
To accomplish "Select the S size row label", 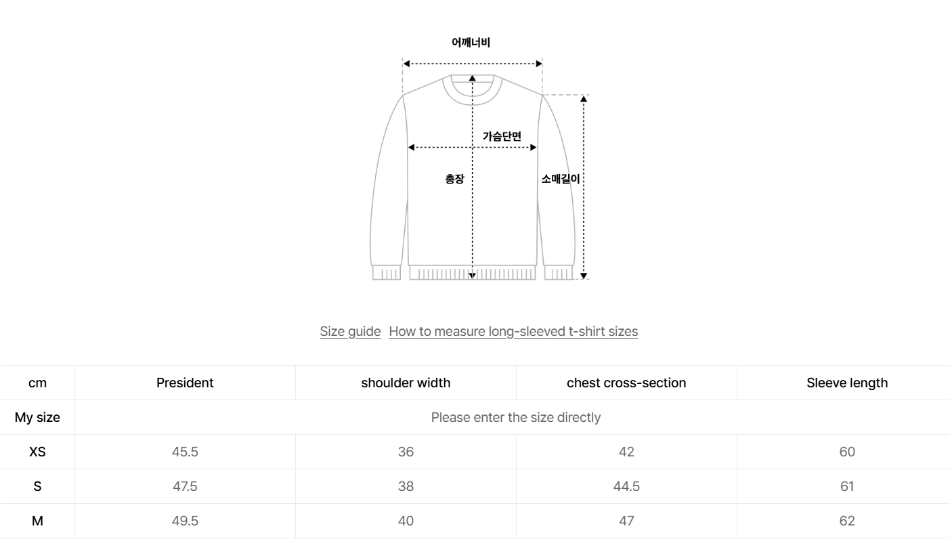I will pos(37,486).
